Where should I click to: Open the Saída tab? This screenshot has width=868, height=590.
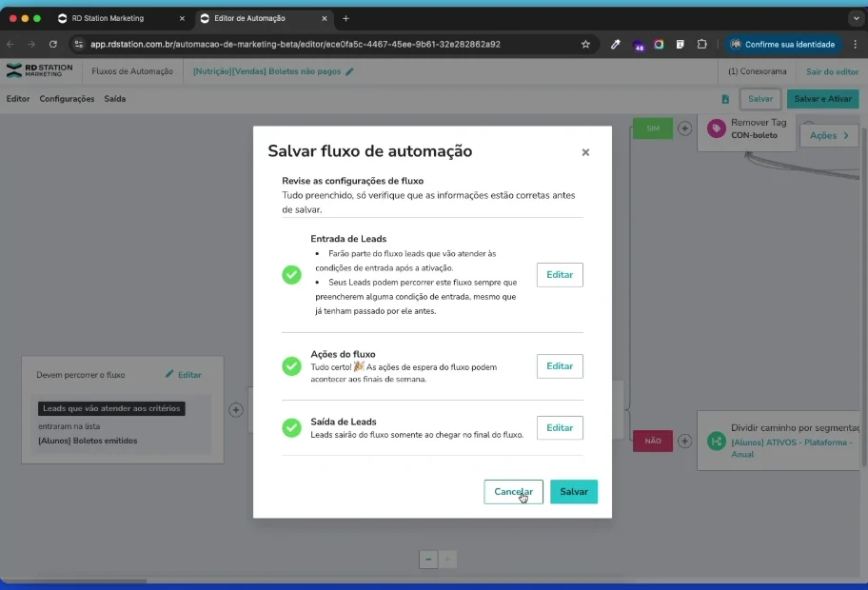pyautogui.click(x=114, y=99)
